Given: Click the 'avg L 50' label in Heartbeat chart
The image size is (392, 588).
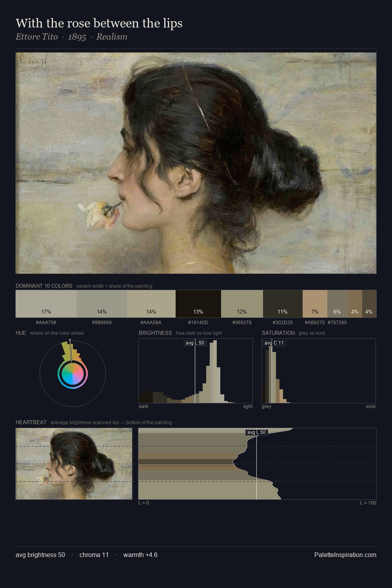Looking at the screenshot, I should [x=257, y=432].
